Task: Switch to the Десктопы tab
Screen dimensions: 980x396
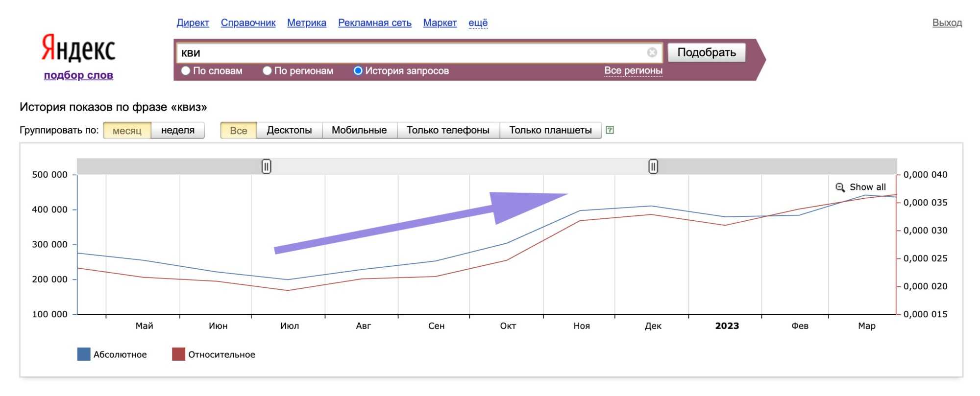Action: point(289,130)
